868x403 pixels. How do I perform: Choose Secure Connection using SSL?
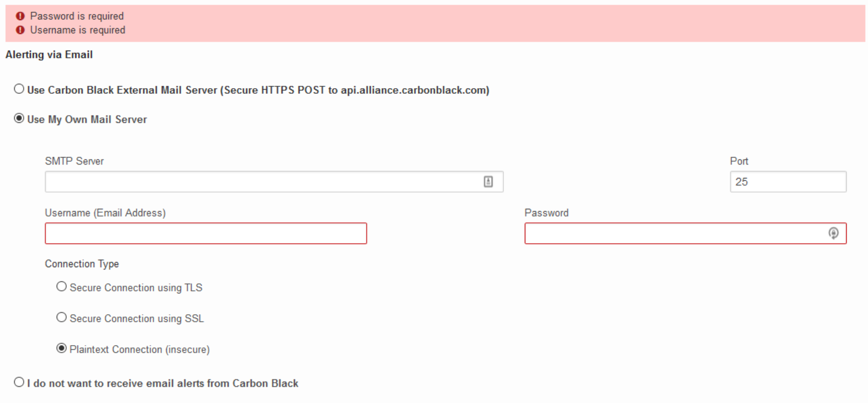[62, 318]
